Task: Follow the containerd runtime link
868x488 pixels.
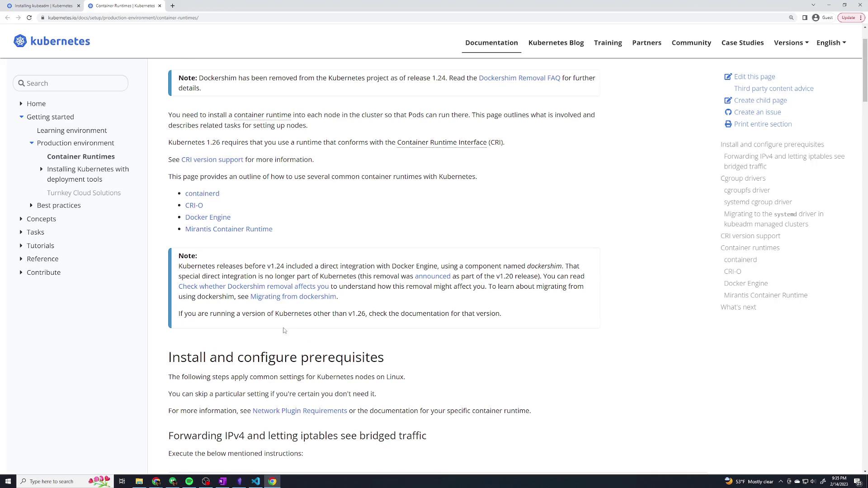Action: tap(202, 193)
